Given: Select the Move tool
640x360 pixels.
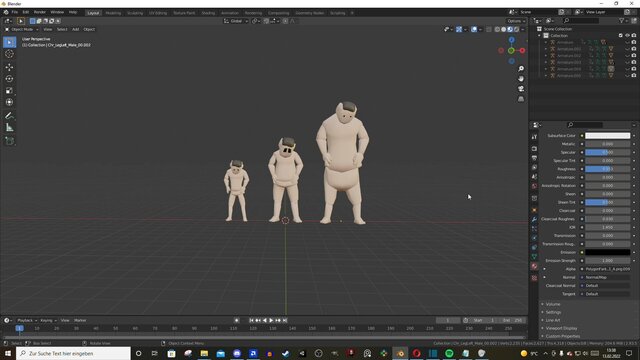Looking at the screenshot, I should click(9, 67).
